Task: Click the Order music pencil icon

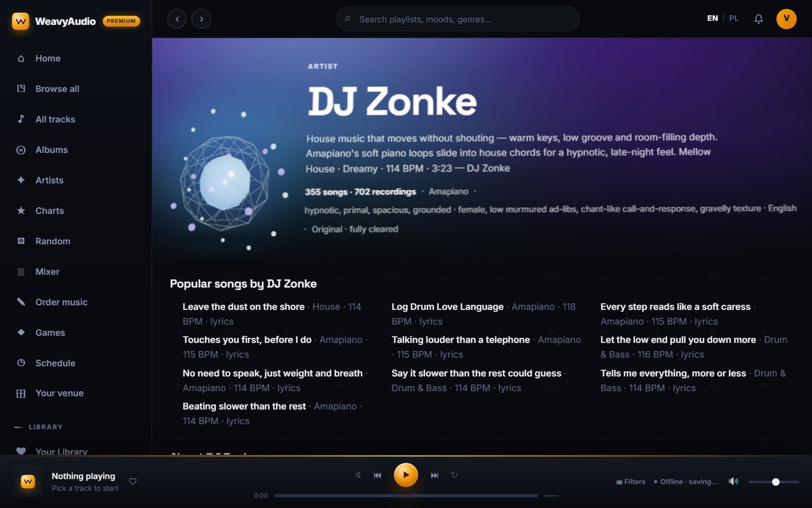Action: pos(21,302)
